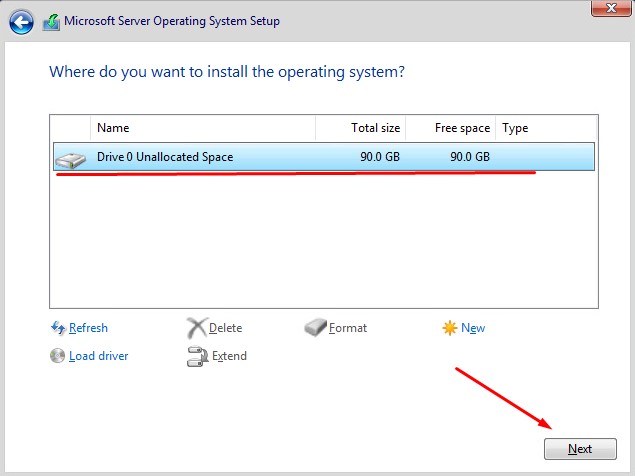635x476 pixels.
Task: Click the Refresh arrows icon
Action: tap(57, 328)
